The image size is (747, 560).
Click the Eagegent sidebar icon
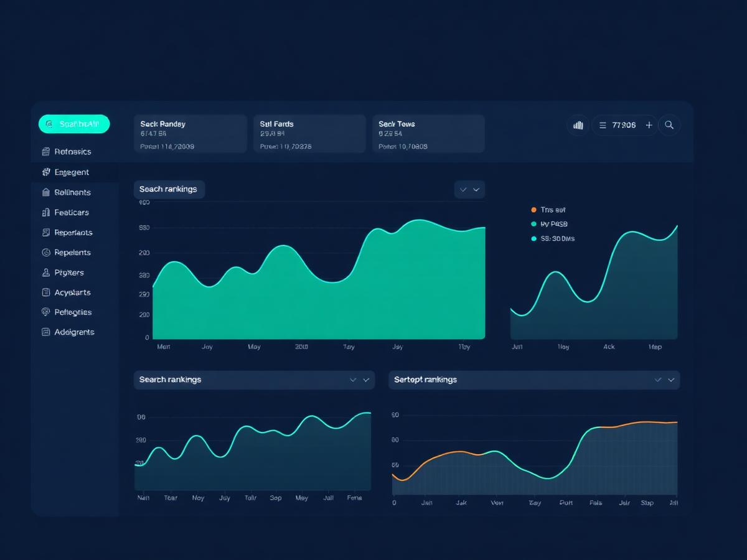45,172
